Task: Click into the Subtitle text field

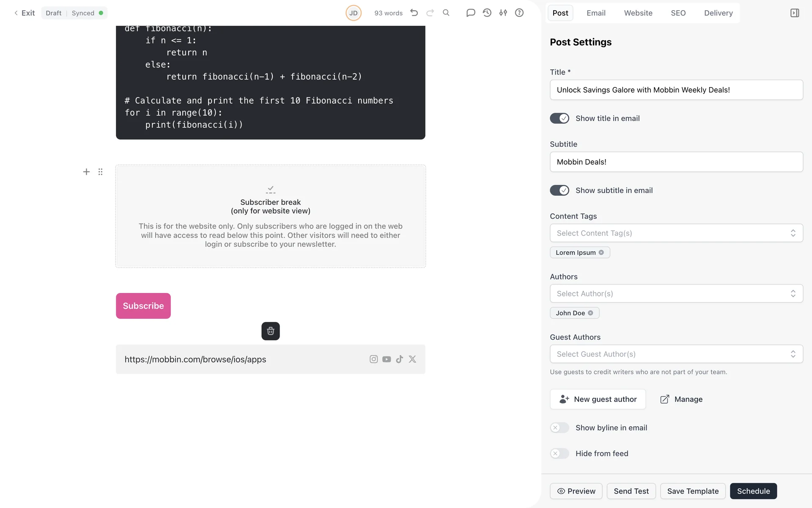Action: [x=676, y=162]
